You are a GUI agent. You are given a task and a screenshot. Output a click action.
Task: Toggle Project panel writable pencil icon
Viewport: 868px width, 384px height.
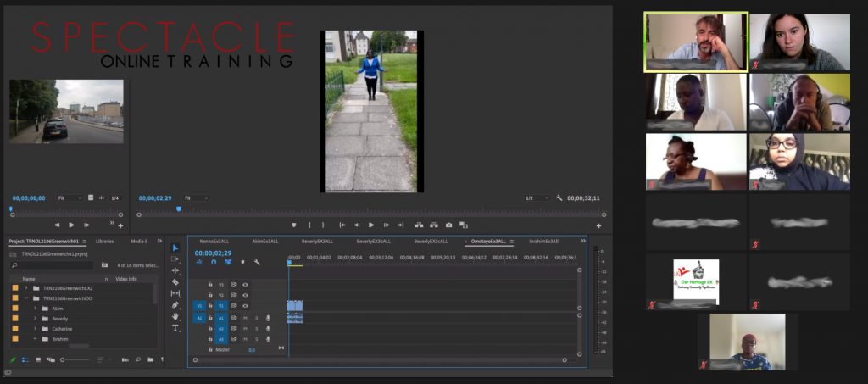pos(14,359)
